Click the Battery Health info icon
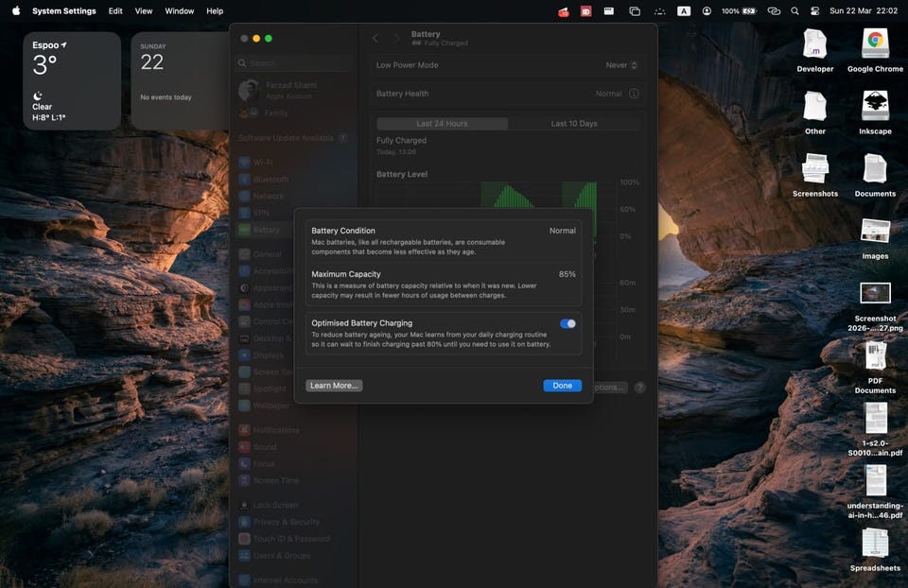This screenshot has width=908, height=588. 634,94
